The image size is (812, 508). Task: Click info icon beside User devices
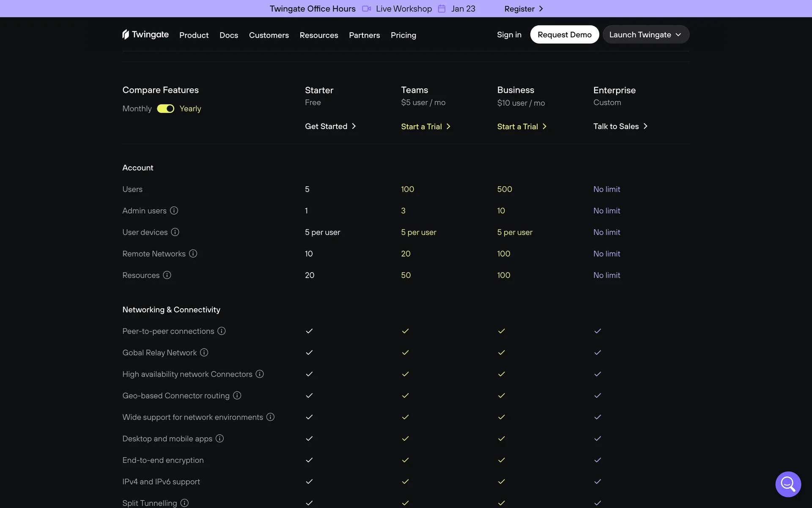[175, 232]
